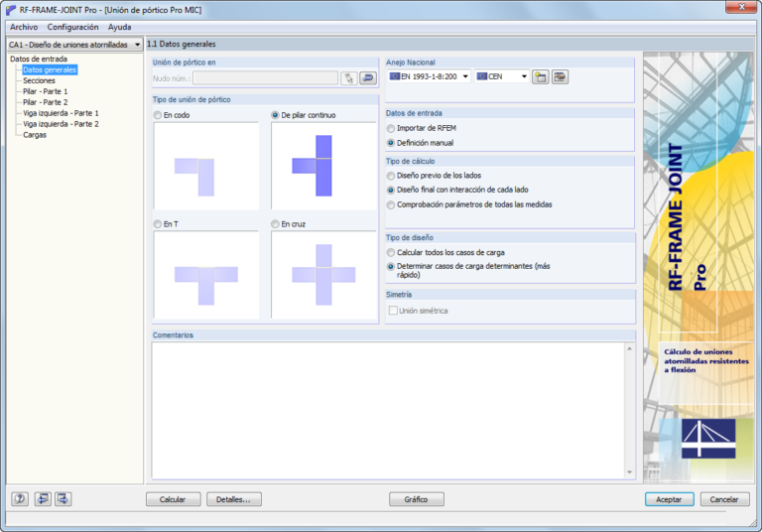Image resolution: width=762 pixels, height=532 pixels.
Task: Click the pick node graphically icon
Action: (349, 77)
